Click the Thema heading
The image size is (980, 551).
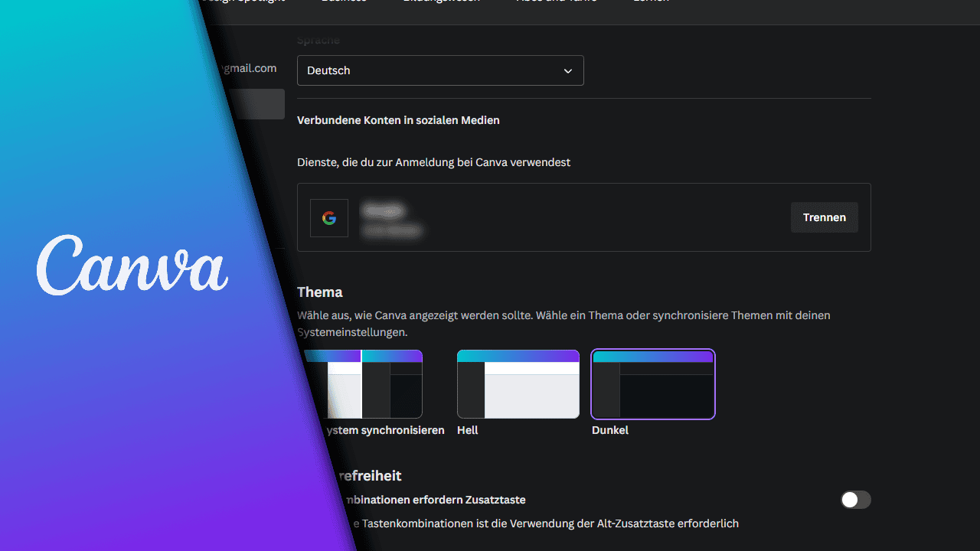point(320,292)
